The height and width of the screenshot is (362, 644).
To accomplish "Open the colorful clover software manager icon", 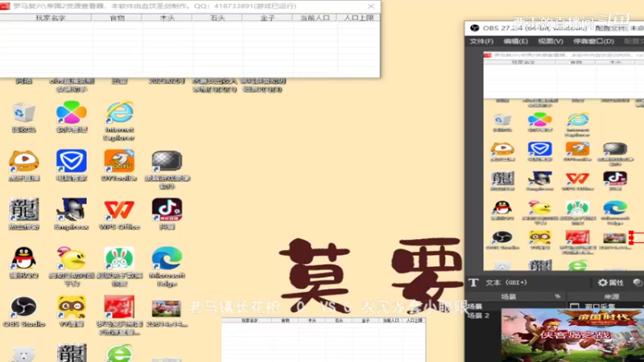I will click(x=72, y=117).
